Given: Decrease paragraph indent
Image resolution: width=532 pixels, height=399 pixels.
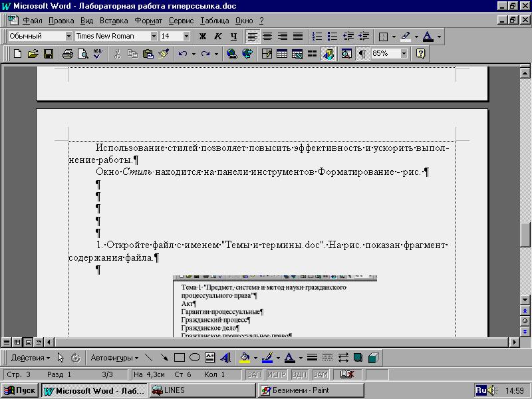Looking at the screenshot, I should [348, 37].
